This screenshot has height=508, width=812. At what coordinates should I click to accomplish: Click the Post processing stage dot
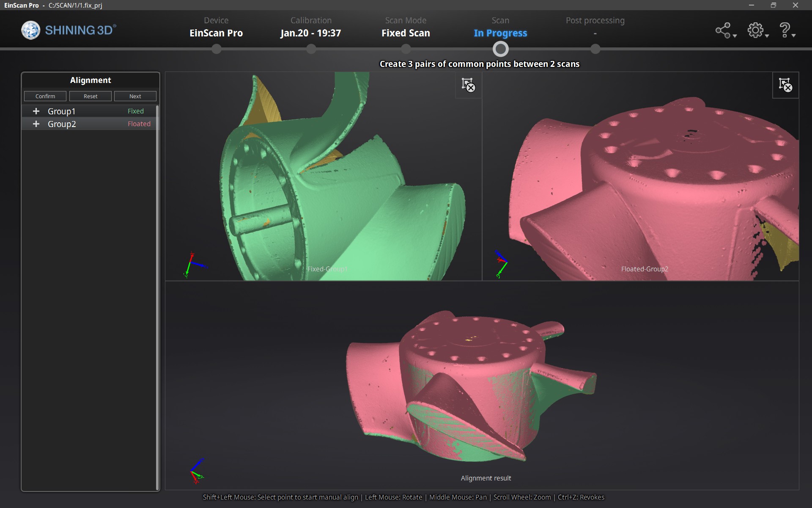click(x=595, y=49)
